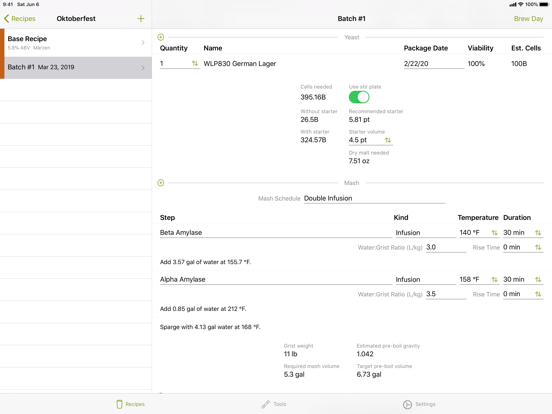552x414 pixels.
Task: Adjust starter volume stepper arrows
Action: (388, 140)
